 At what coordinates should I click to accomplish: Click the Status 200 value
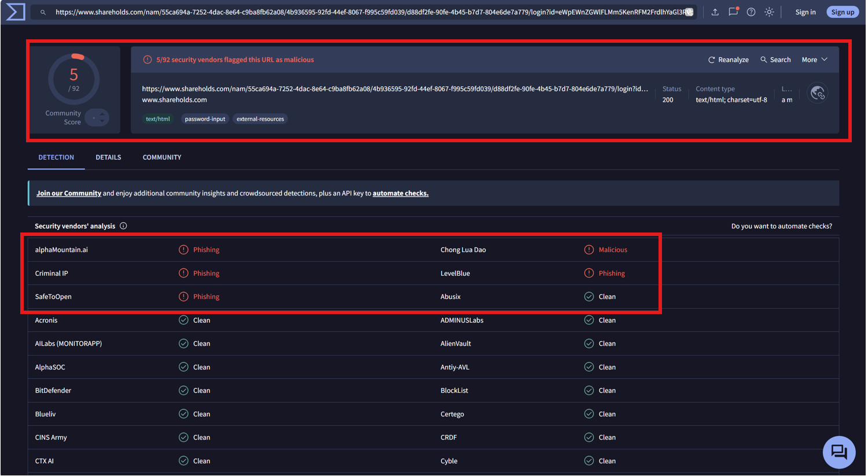668,100
